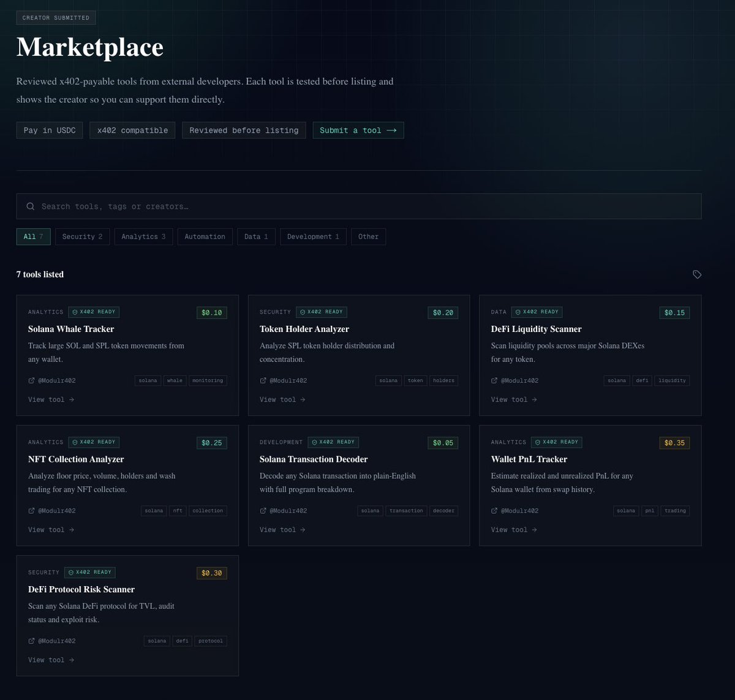Open View tool for Wallet PnL Tracker
Screen dimensions: 735x700
point(514,530)
